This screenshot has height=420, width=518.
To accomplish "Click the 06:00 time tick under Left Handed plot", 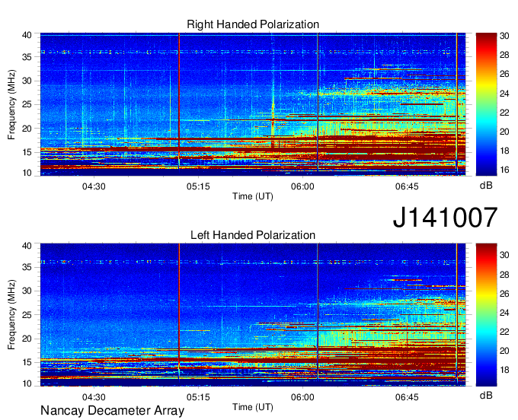I will (x=302, y=397).
